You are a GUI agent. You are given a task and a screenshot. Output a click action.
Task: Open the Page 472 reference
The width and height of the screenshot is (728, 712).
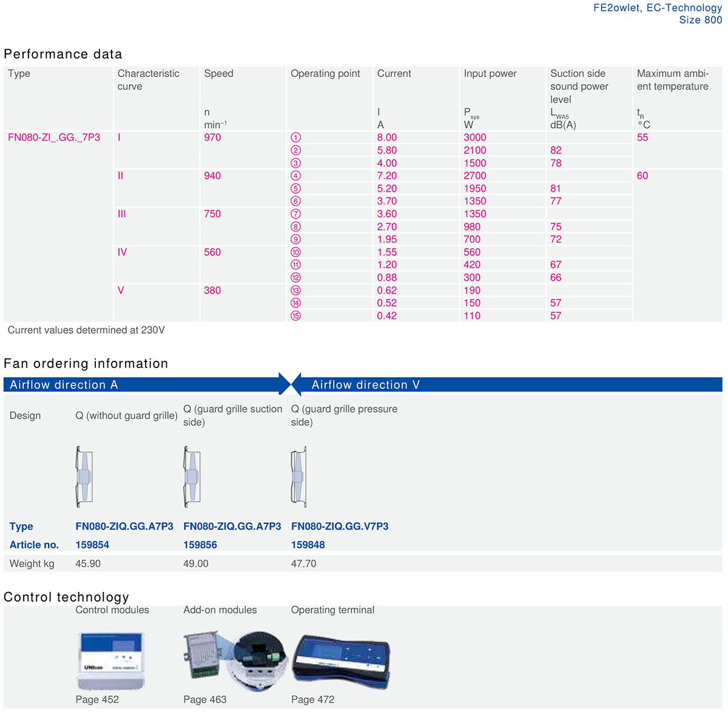[312, 699]
